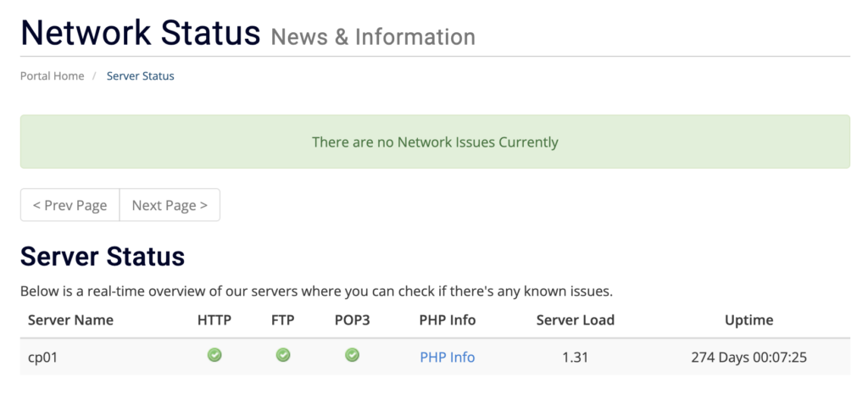Click the Server Load column header

pos(576,320)
